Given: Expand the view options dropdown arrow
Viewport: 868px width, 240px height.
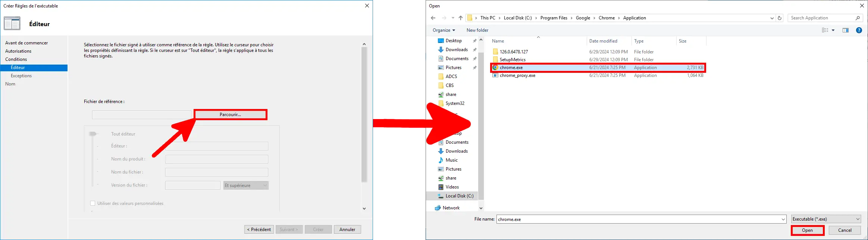Looking at the screenshot, I should pyautogui.click(x=833, y=30).
